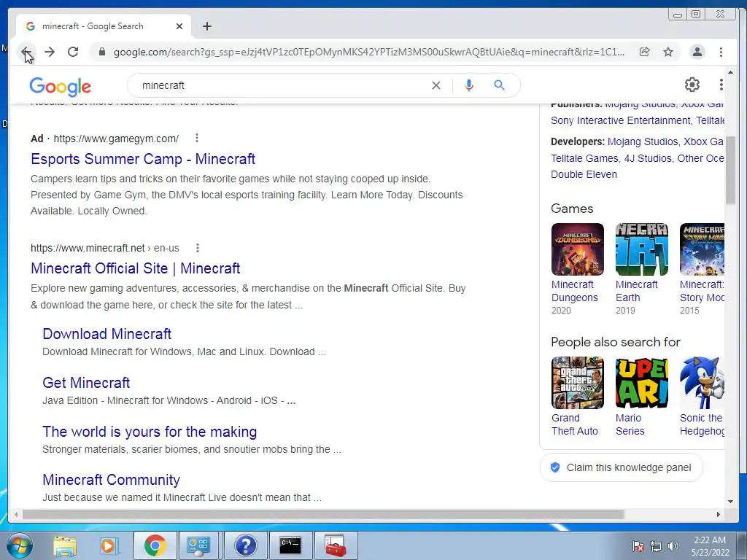Open the Sonic the Hedgehog thumbnail
The width and height of the screenshot is (747, 560).
[x=703, y=383]
